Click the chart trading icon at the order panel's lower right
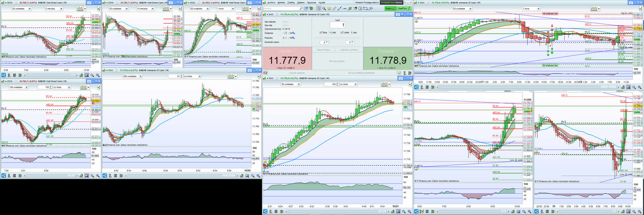Image resolution: width=644 pixels, height=215 pixels. click(x=399, y=73)
